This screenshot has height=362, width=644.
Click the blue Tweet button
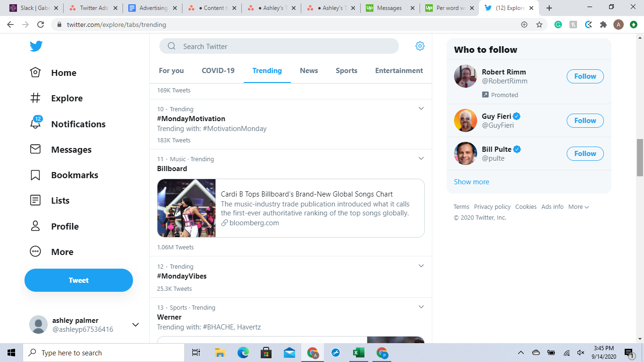pyautogui.click(x=79, y=280)
